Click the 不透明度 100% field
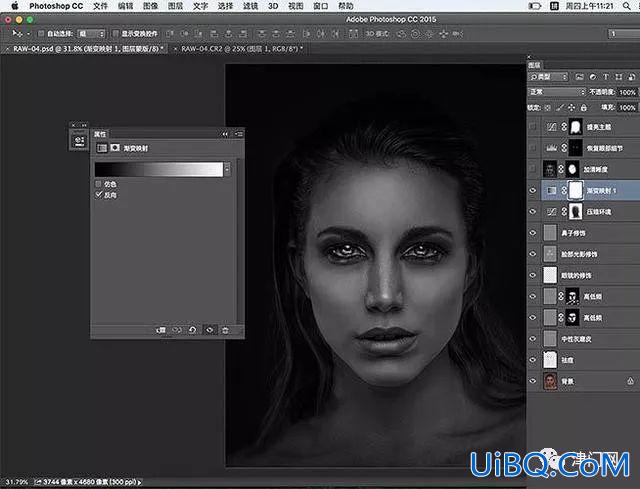This screenshot has width=640, height=489. 628,92
